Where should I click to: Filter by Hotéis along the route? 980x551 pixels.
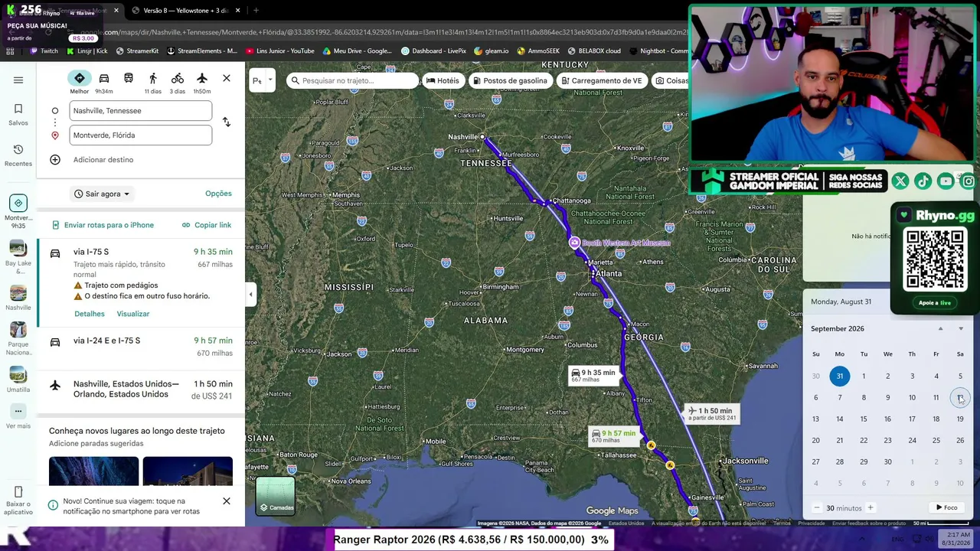(443, 80)
